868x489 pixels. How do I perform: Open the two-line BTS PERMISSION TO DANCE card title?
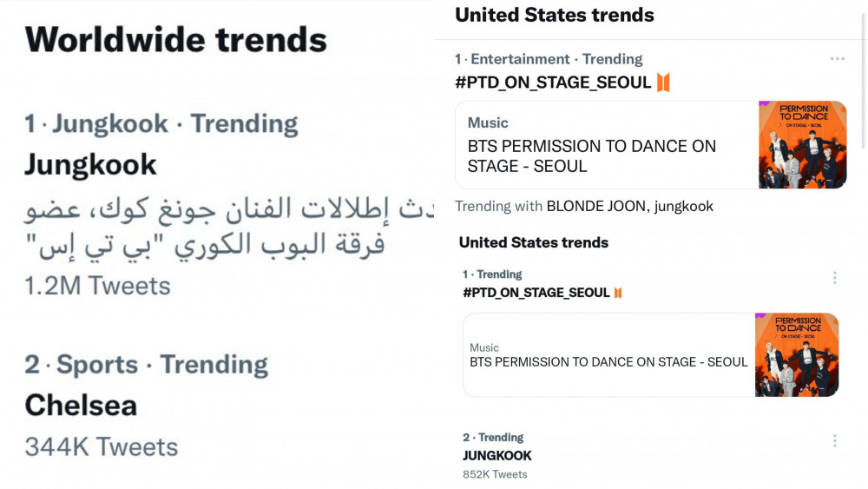click(x=592, y=156)
